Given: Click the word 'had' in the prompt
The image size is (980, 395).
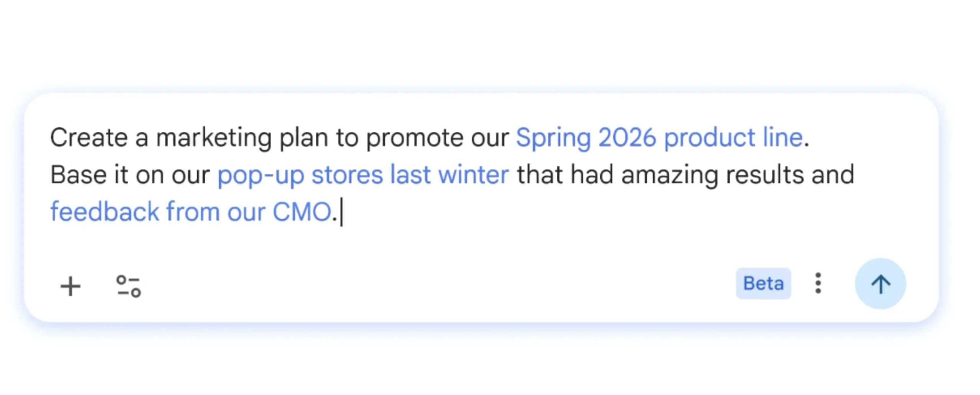Looking at the screenshot, I should (592, 175).
